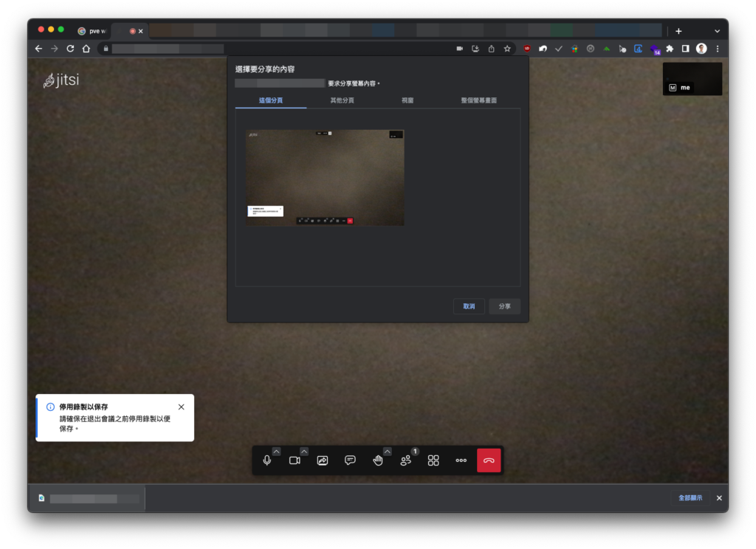Click the 取消 button
The width and height of the screenshot is (756, 549).
469,306
